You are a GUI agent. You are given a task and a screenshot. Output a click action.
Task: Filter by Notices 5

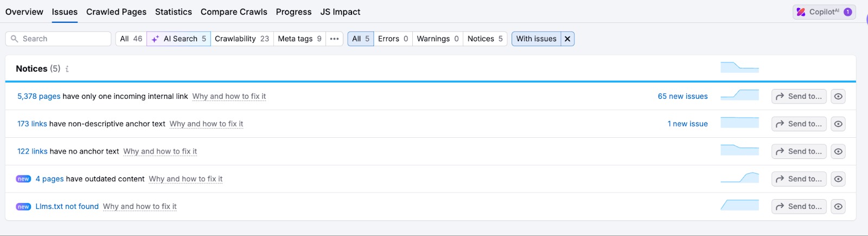[485, 39]
